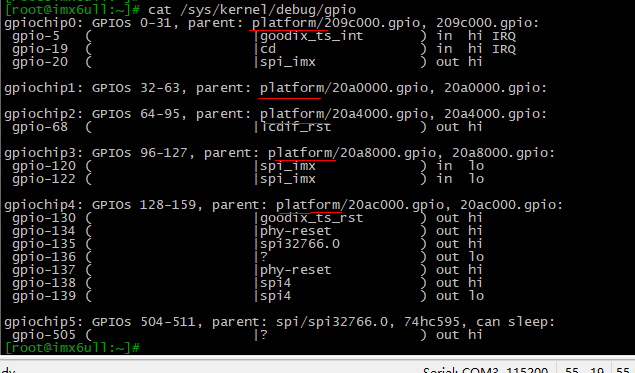Click the goodix_ts_rst label on gpio-130
This screenshot has height=373, width=635.
(311, 218)
